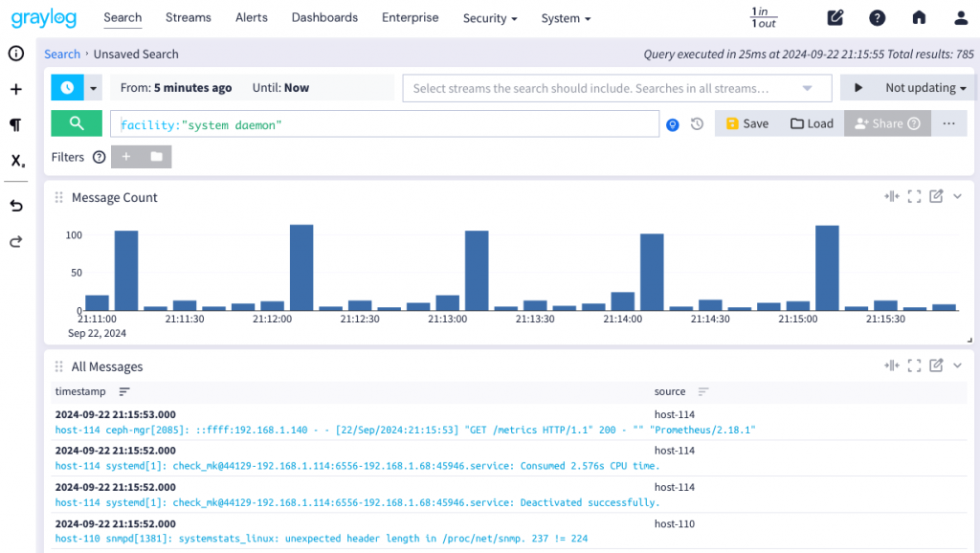Edit the All Messages widget
980x553 pixels.
click(x=936, y=365)
